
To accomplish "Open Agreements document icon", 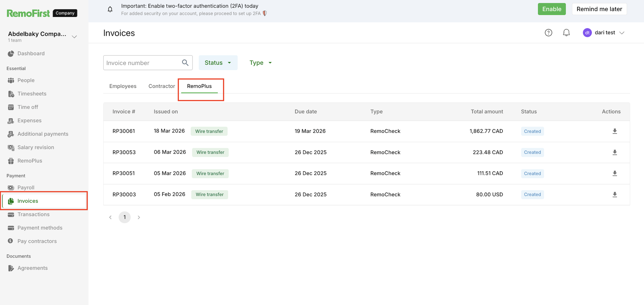I will point(11,268).
